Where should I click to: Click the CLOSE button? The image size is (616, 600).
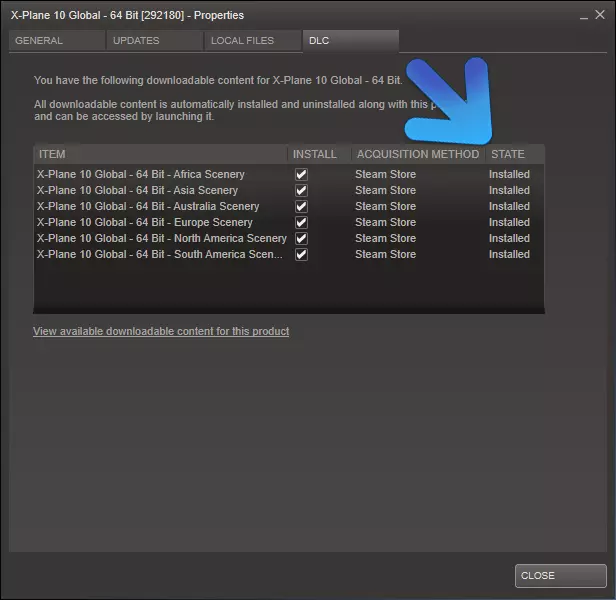click(x=561, y=576)
